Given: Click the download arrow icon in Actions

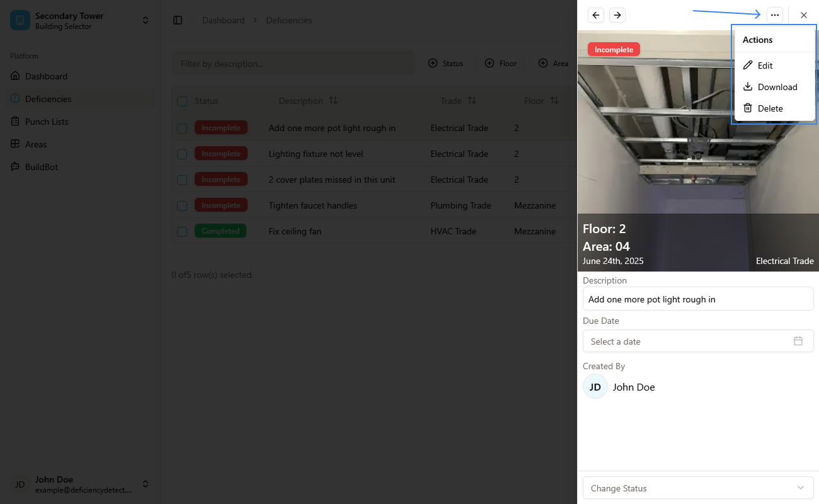Looking at the screenshot, I should (x=748, y=87).
